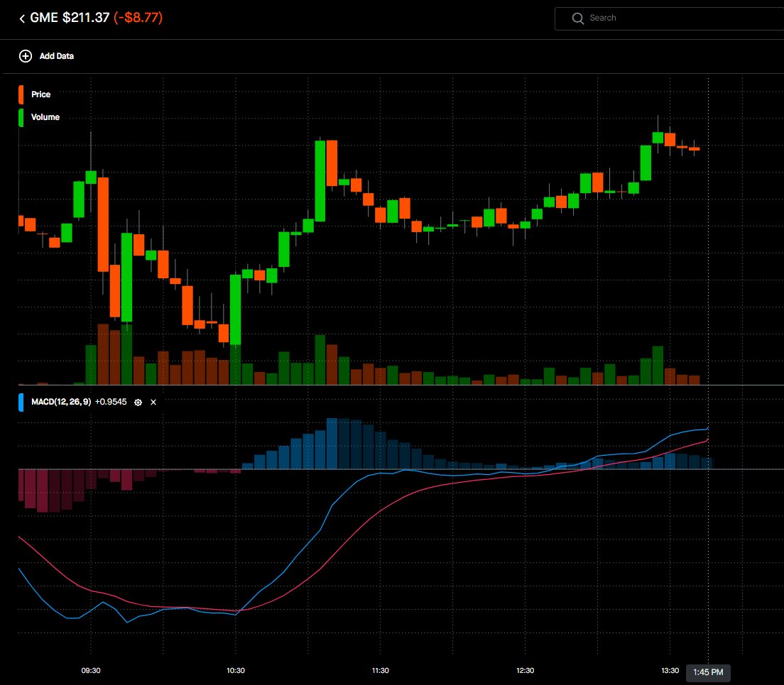
Task: Select the Price legend label
Action: [x=40, y=94]
